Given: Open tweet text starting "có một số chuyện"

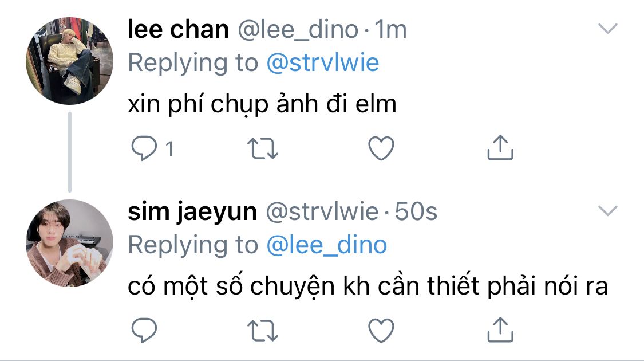Looking at the screenshot, I should tap(367, 288).
